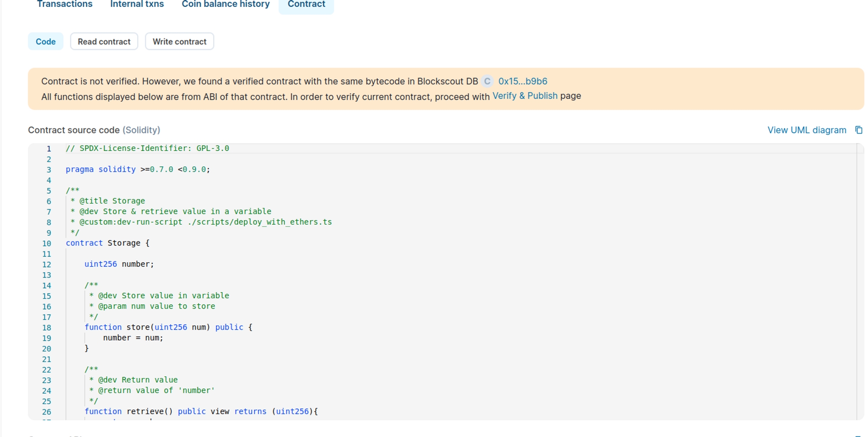This screenshot has width=868, height=437.
Task: Switch to Read contract
Action: click(x=104, y=42)
